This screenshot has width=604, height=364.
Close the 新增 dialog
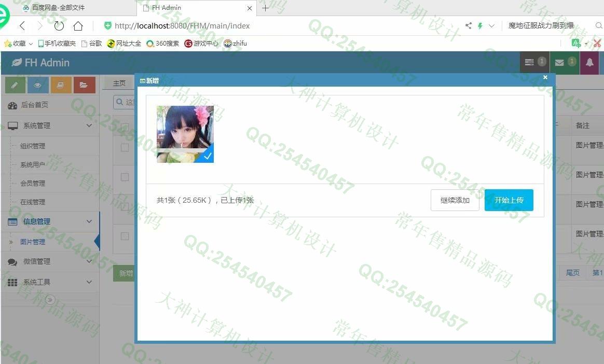(545, 77)
